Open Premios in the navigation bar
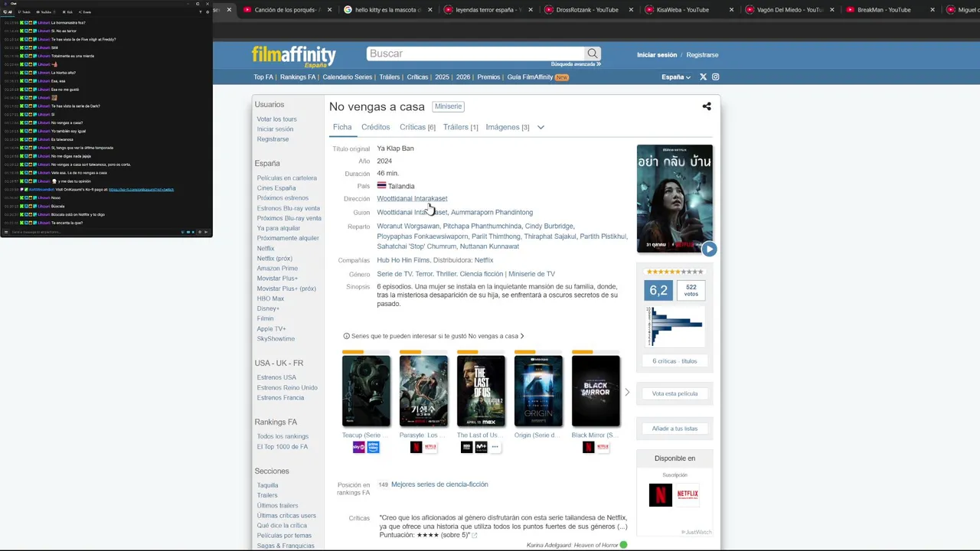 488,77
